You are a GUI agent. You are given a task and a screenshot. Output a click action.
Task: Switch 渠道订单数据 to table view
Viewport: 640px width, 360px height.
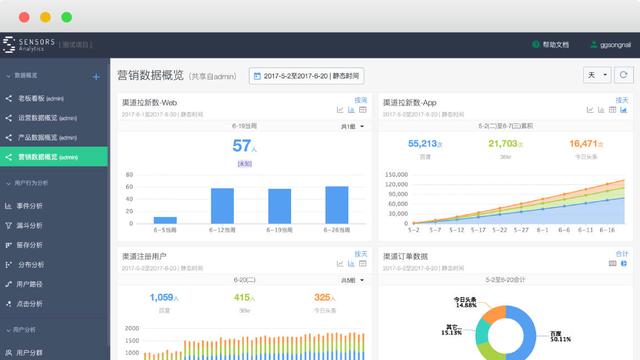tap(613, 264)
